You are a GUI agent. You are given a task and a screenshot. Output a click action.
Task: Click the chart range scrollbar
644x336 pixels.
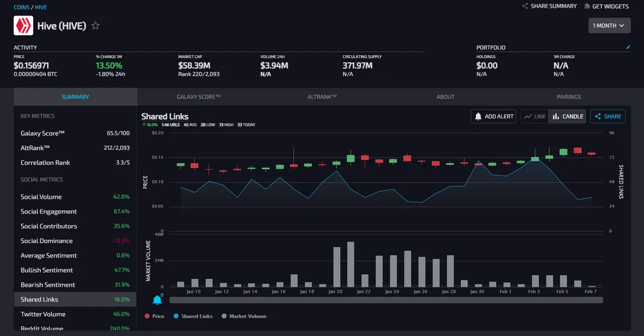click(x=386, y=300)
